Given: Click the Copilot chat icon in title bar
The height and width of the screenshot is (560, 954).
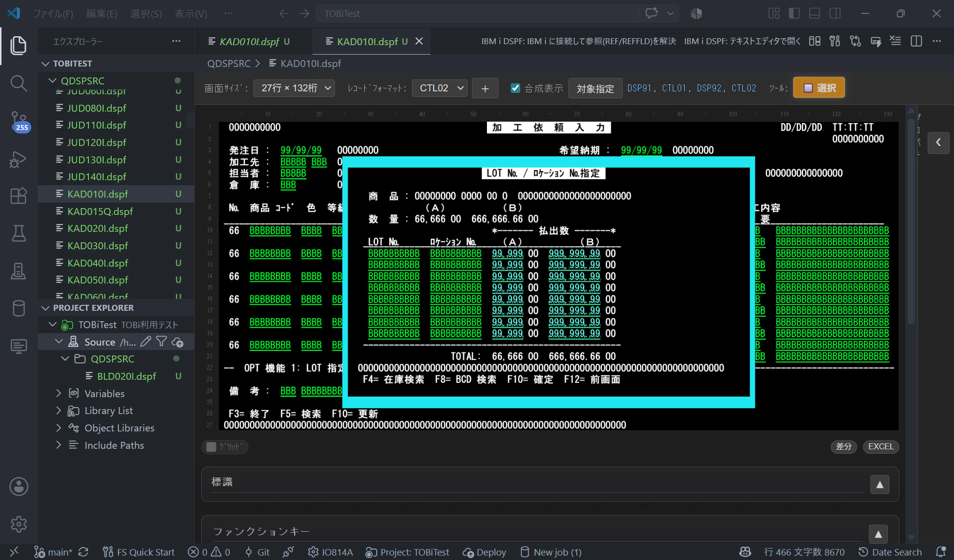Looking at the screenshot, I should [651, 13].
